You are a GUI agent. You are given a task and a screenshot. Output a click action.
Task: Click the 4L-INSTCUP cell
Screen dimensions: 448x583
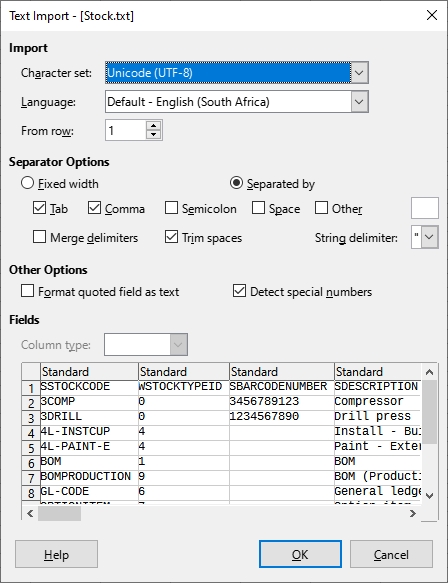(x=89, y=432)
